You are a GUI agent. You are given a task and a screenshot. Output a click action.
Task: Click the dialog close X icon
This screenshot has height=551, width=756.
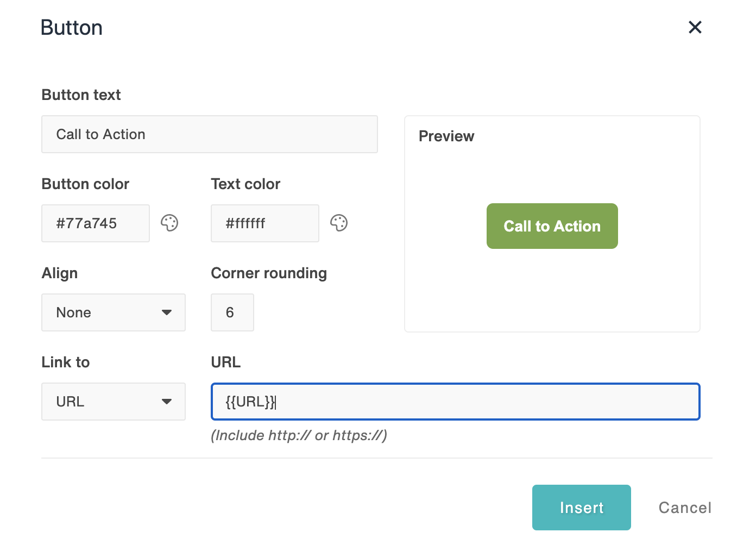(695, 27)
